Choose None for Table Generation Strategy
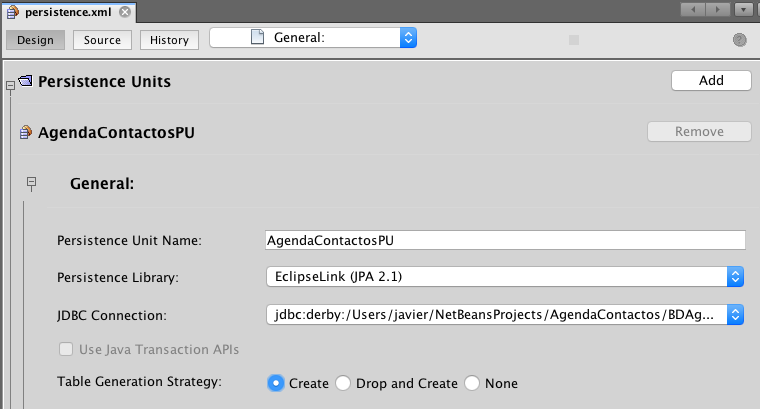This screenshot has height=409, width=760. pyautogui.click(x=473, y=383)
